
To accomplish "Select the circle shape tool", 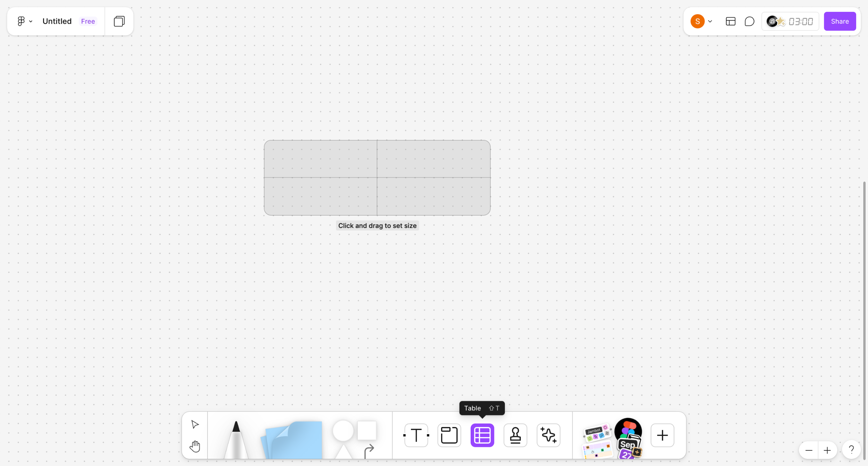I will click(x=343, y=431).
